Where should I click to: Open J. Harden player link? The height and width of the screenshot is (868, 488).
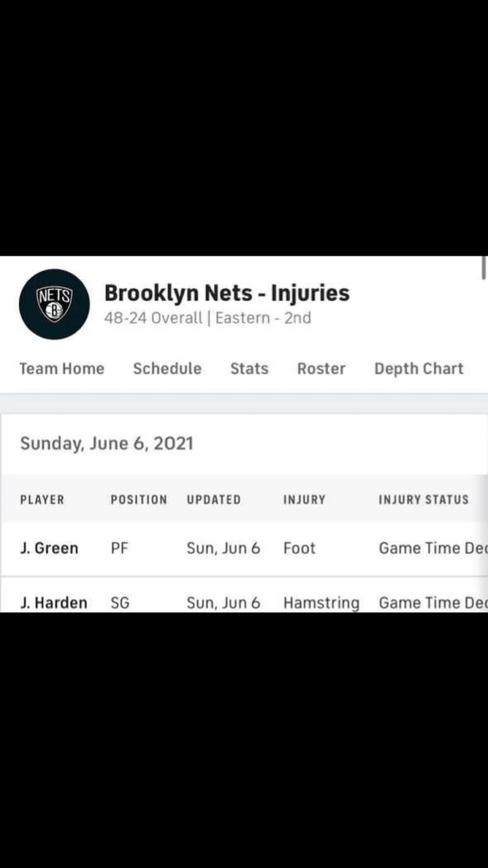(54, 602)
